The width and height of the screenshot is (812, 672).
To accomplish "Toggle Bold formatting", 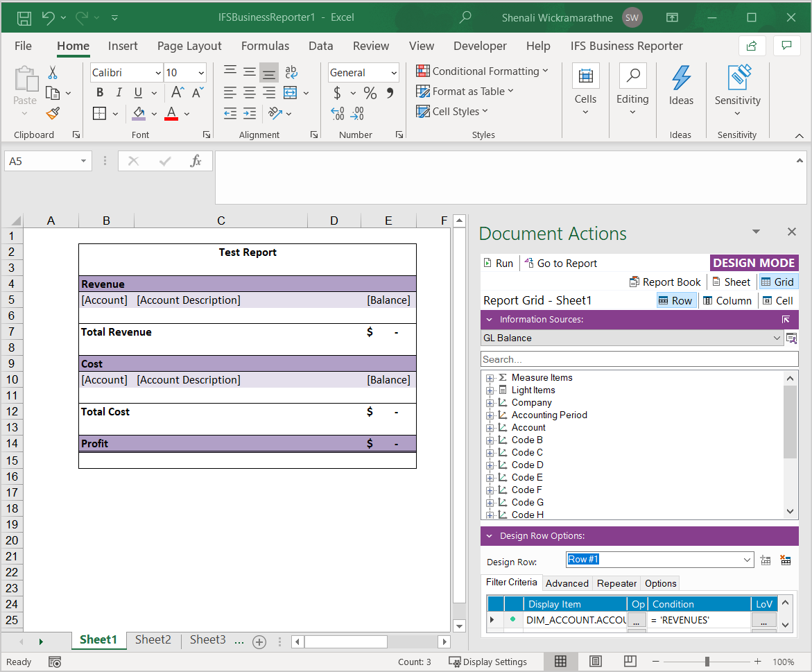I will click(x=100, y=93).
